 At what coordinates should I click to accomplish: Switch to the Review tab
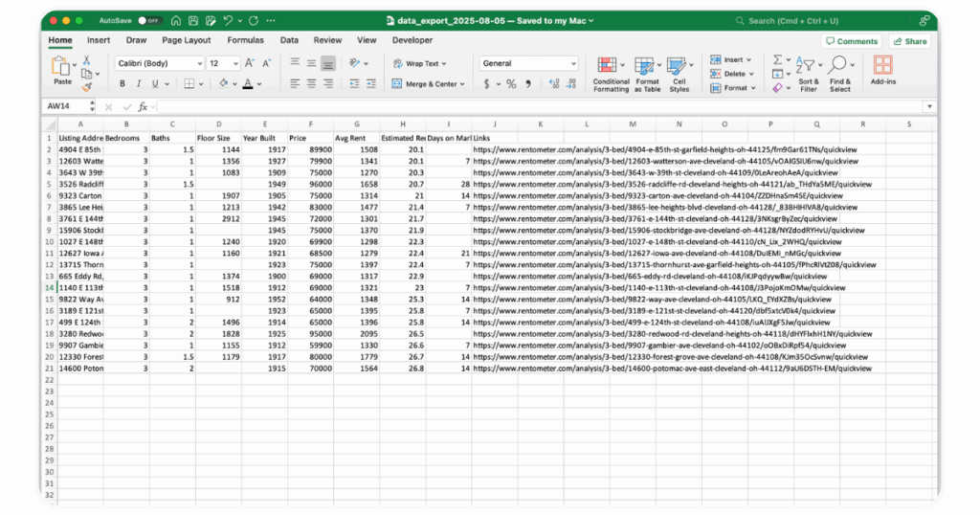[327, 40]
